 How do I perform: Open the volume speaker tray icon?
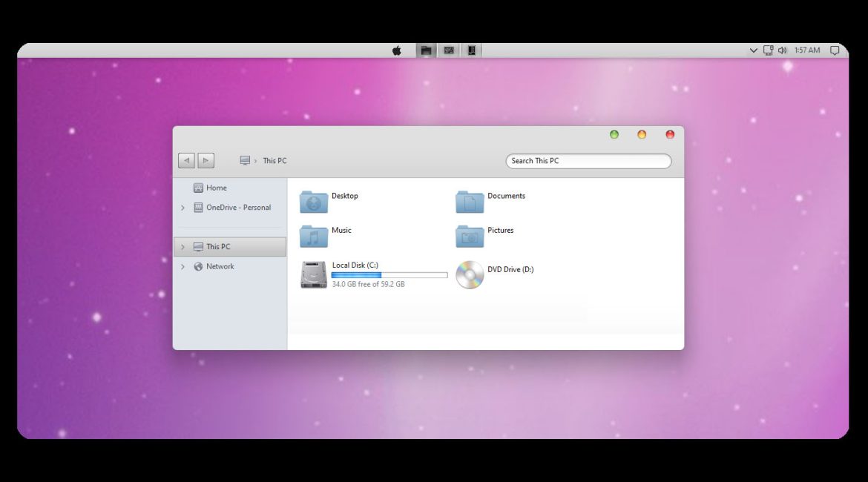coord(782,50)
